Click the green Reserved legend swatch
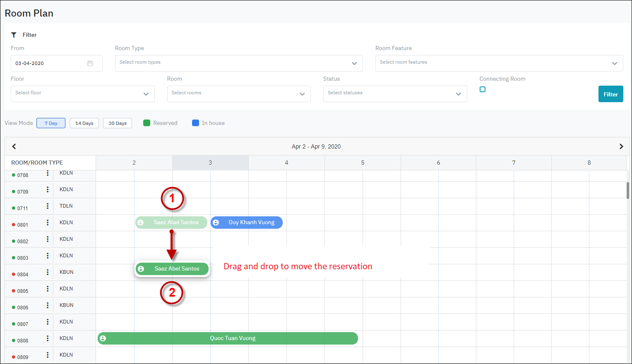The image size is (632, 364). 147,123
